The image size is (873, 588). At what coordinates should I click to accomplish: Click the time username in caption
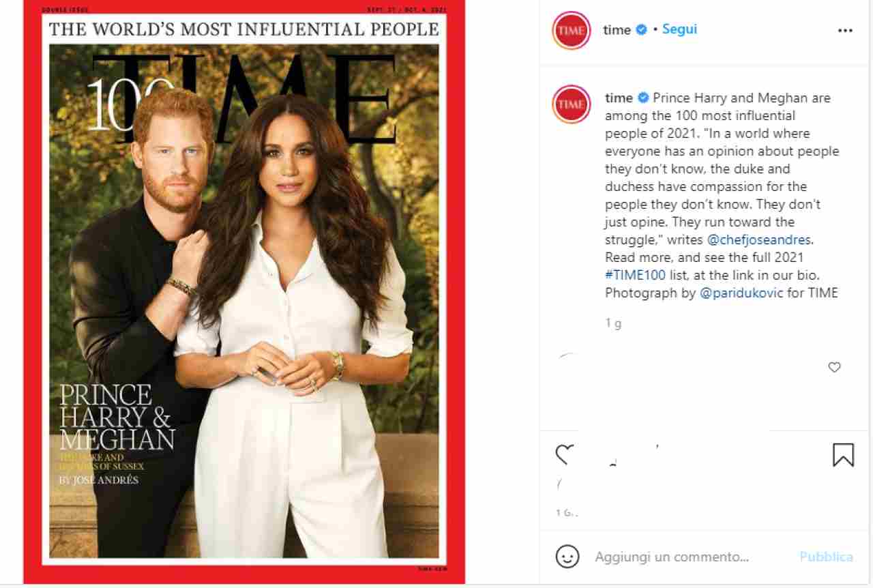pos(619,98)
